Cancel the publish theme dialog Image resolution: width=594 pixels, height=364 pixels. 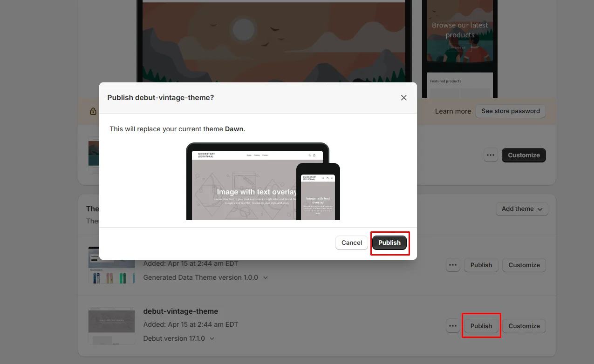pyautogui.click(x=351, y=243)
